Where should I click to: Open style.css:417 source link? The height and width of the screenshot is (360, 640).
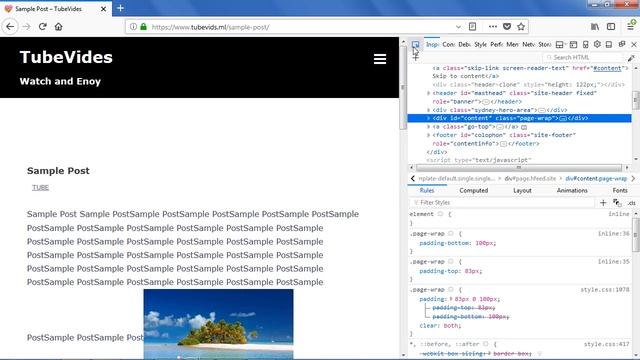tap(606, 344)
